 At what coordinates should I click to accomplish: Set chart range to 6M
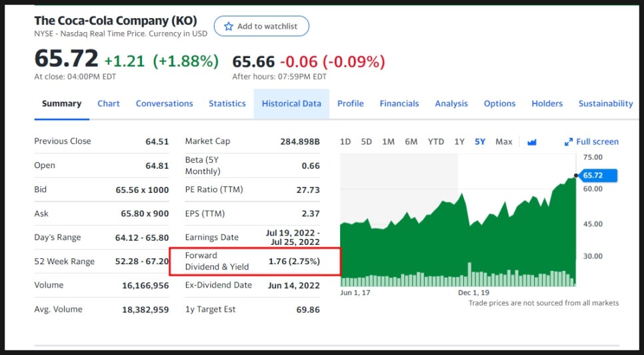coord(411,141)
